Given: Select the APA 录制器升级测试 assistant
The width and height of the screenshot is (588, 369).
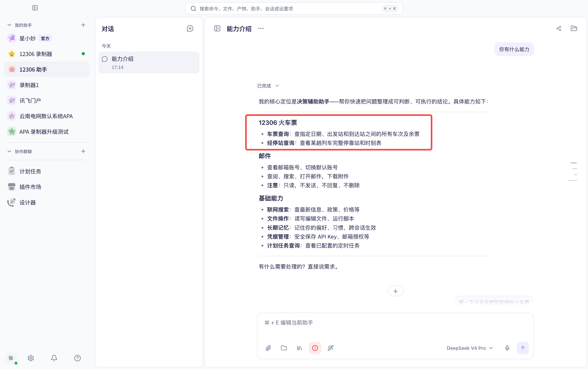Looking at the screenshot, I should pyautogui.click(x=47, y=132).
